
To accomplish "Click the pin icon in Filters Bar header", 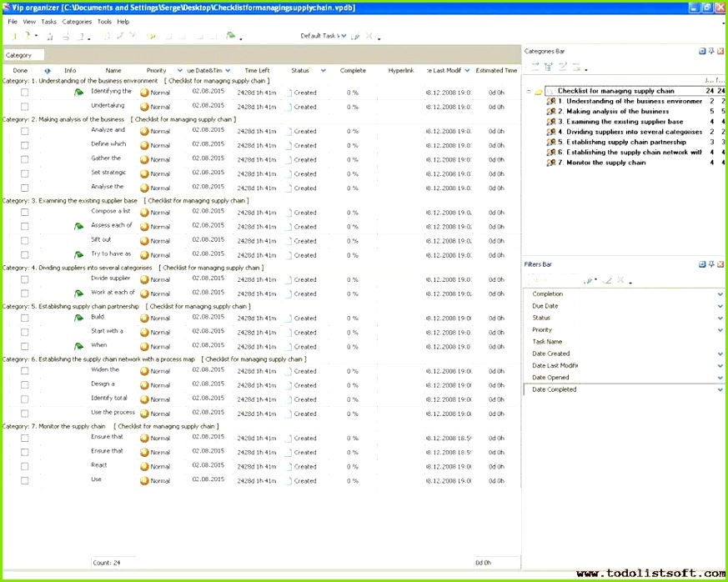I will coord(711,264).
